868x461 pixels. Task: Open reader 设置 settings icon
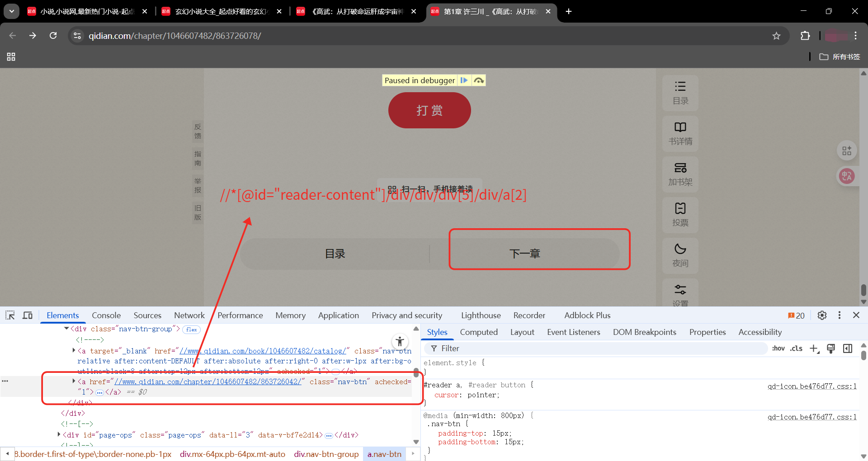coord(680,293)
